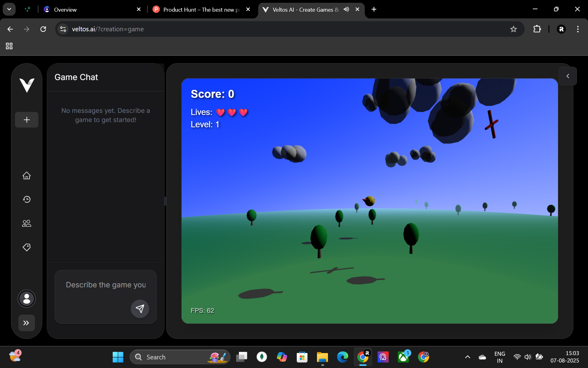Click the Veltos V logo
Image resolution: width=588 pixels, height=368 pixels.
[x=27, y=85]
